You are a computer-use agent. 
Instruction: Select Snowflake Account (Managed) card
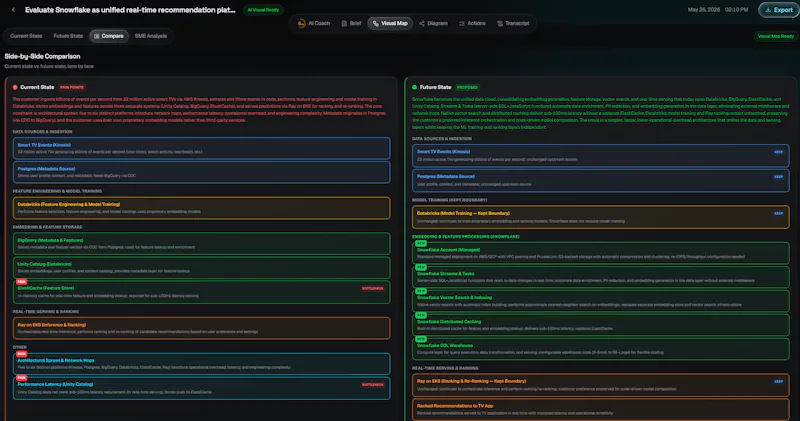pos(601,253)
